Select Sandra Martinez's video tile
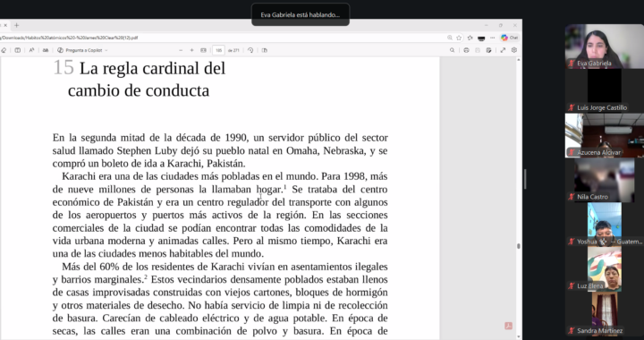This screenshot has height=340, width=644. 604,313
